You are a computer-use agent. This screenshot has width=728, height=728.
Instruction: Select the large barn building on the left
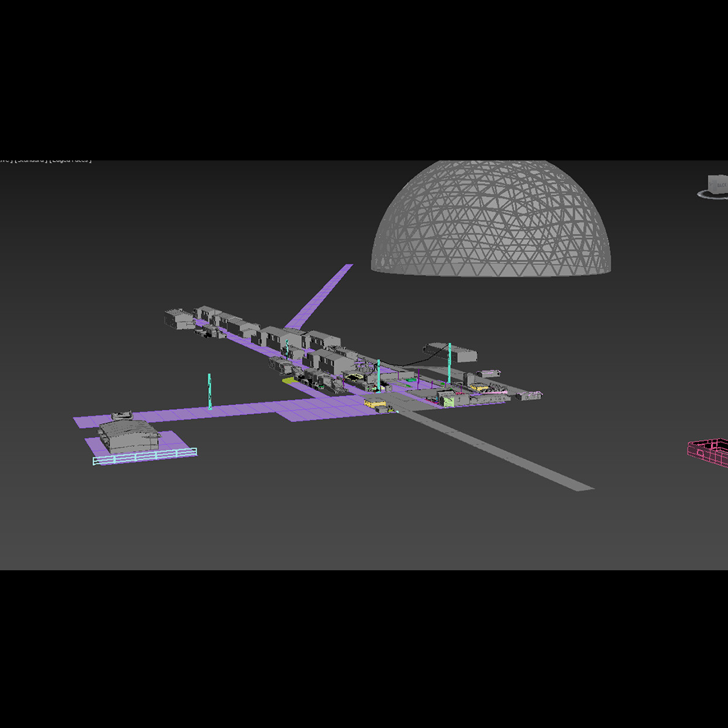click(x=129, y=436)
